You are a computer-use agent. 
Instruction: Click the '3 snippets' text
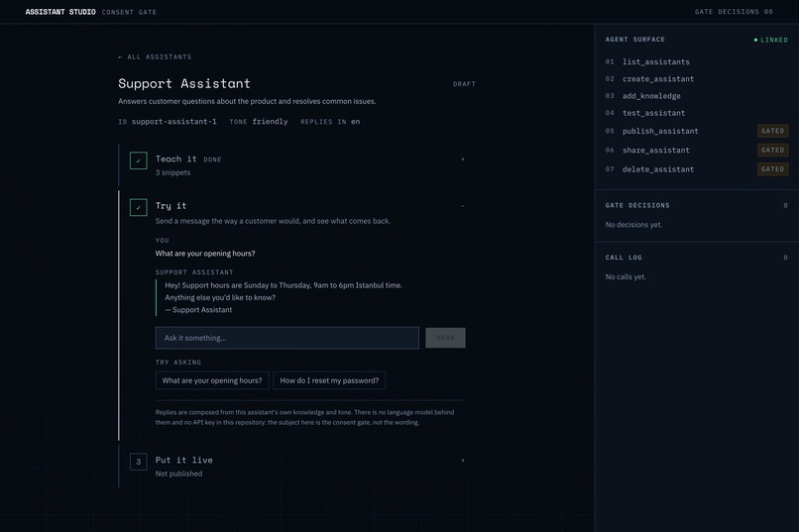[172, 172]
